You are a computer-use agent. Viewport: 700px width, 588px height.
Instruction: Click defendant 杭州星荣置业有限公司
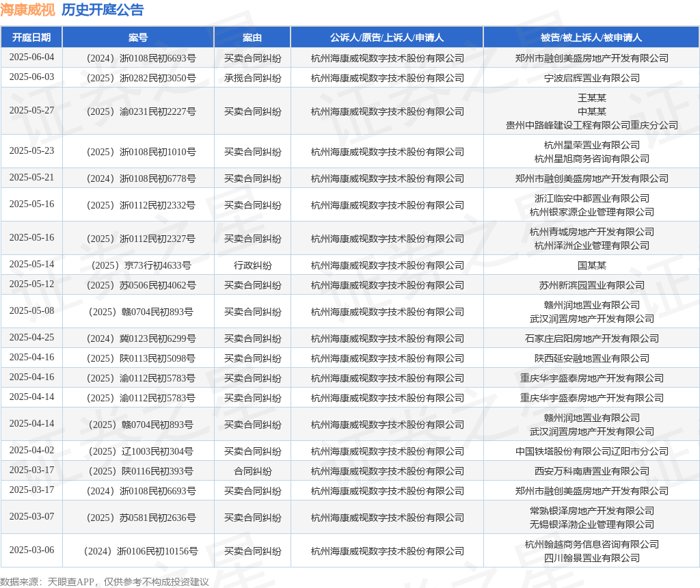pyautogui.click(x=592, y=145)
